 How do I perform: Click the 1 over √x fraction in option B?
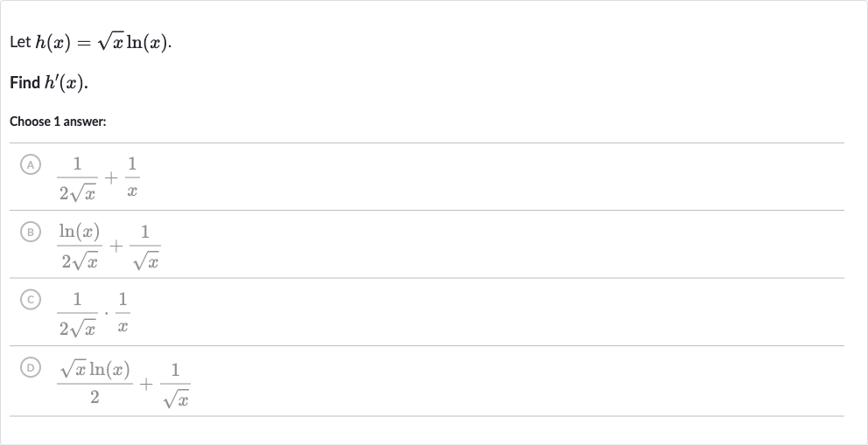(x=145, y=247)
